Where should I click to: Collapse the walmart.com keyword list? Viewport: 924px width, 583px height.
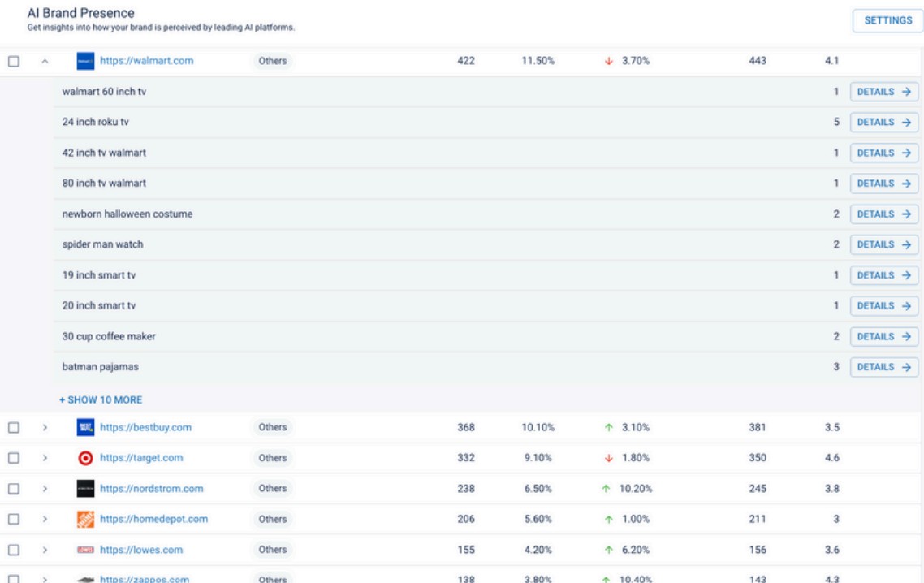[45, 62]
